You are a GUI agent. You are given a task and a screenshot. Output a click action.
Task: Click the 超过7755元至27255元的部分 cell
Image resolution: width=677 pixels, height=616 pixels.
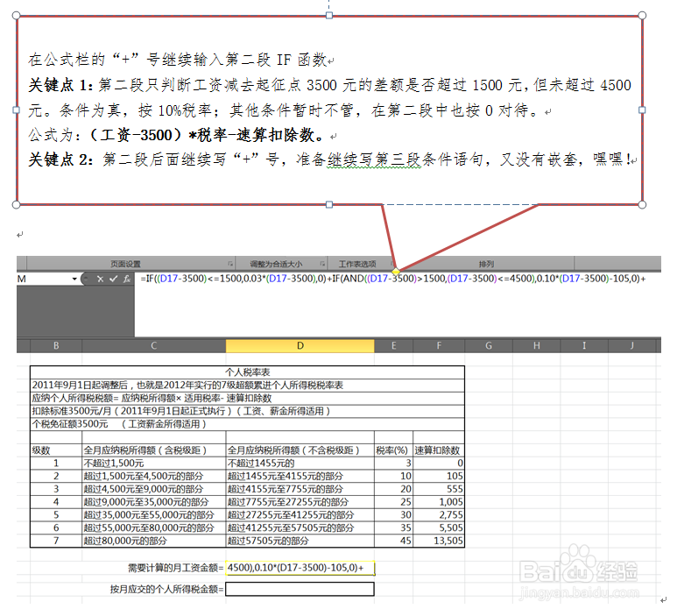300,502
